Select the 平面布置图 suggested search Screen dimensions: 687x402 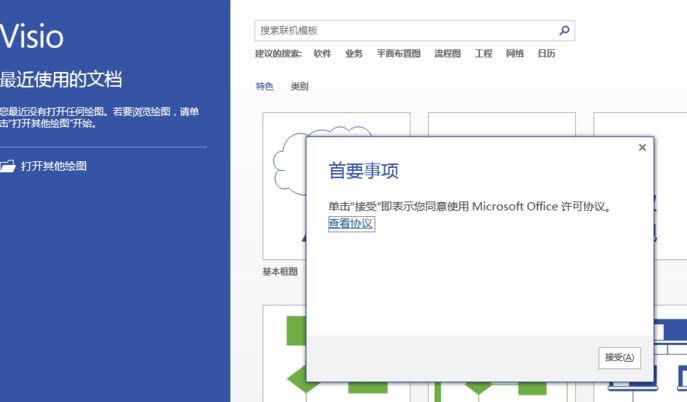(399, 54)
